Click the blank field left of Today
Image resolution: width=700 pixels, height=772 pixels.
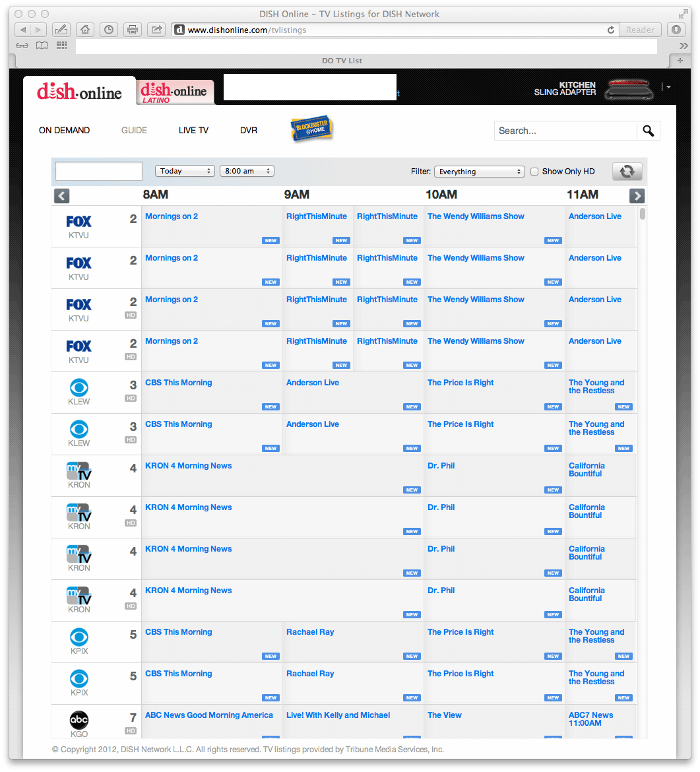click(x=99, y=171)
